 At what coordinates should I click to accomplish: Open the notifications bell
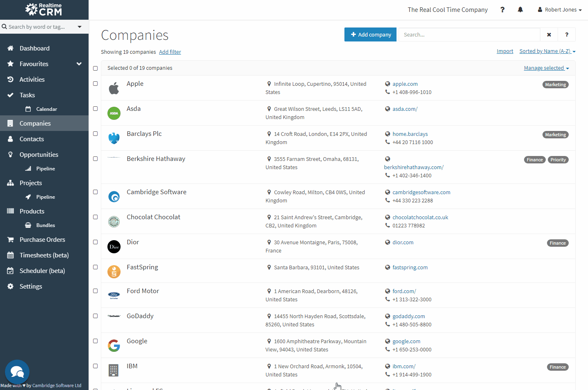pos(520,10)
